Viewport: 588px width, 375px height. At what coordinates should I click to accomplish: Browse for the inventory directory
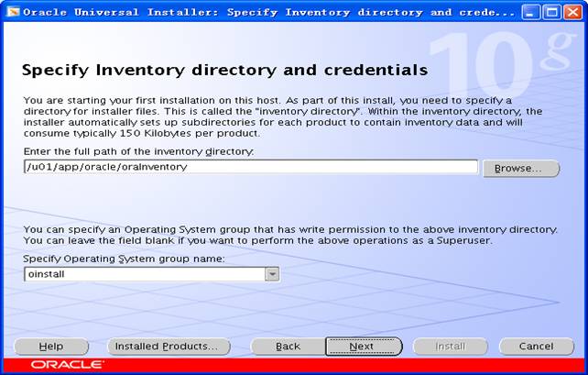[x=521, y=168]
